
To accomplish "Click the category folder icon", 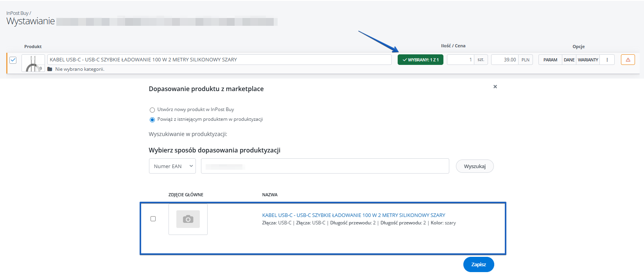I will pyautogui.click(x=50, y=69).
